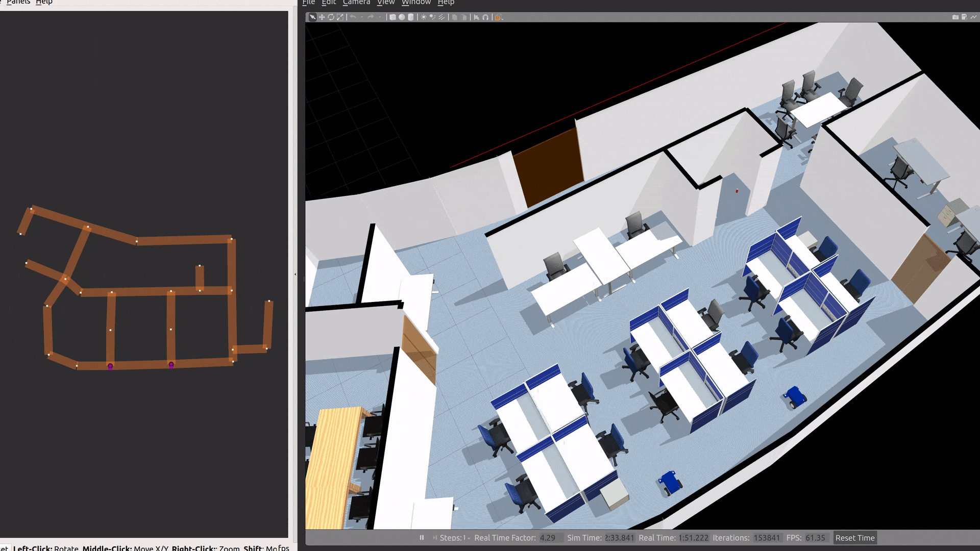Open the plot line-graph tool
980x551 pixels.
click(x=973, y=17)
